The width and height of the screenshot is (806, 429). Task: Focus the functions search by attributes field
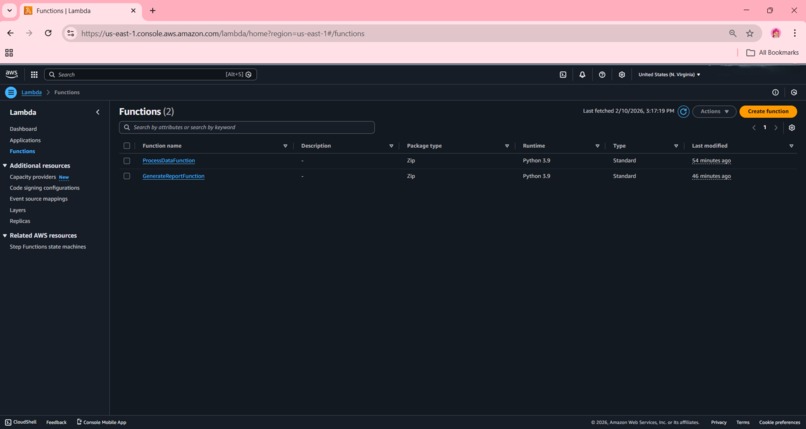[247, 127]
